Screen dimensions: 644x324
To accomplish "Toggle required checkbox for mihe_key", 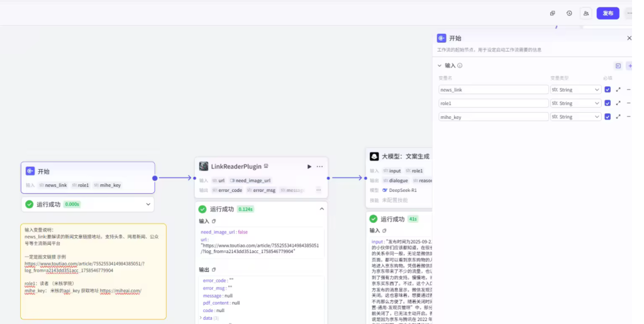I will click(607, 117).
